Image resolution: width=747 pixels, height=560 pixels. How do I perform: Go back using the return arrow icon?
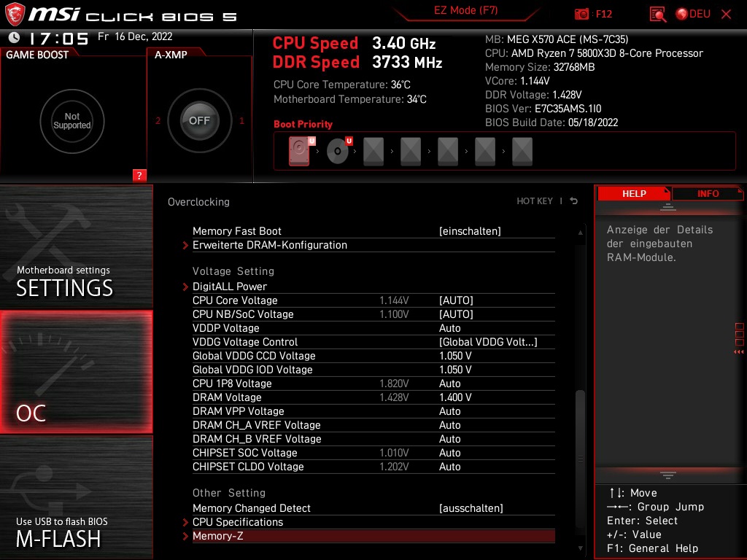point(573,201)
